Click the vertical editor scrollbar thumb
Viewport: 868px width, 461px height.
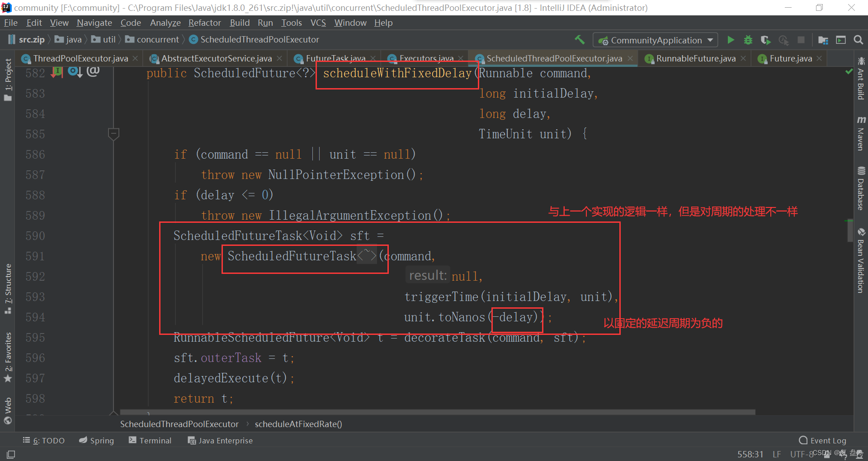pos(849,231)
